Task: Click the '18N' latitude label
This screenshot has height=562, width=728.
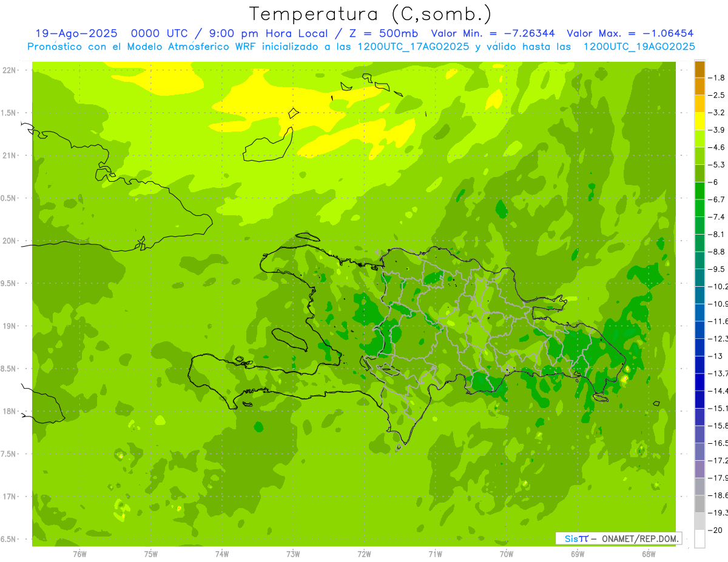Action: pyautogui.click(x=9, y=412)
